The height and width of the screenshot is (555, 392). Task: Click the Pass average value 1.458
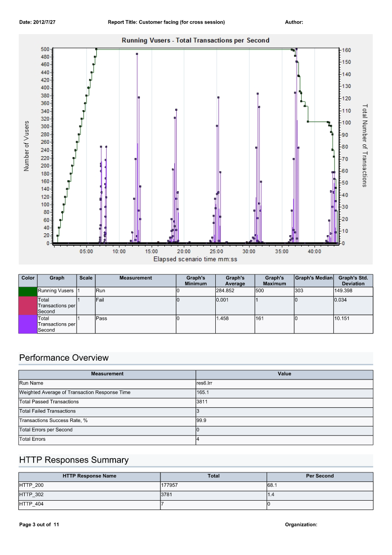pos(222,318)
